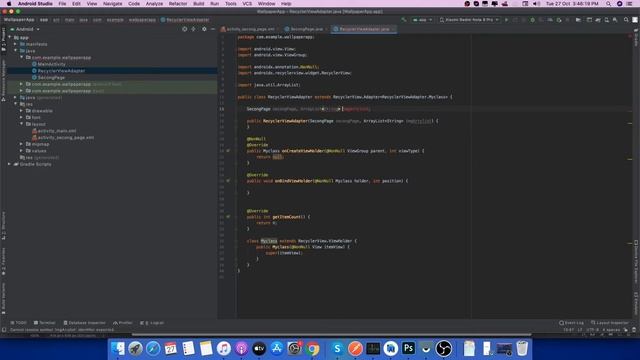Open the Event Log button
Screen dimensions: 640x360
pyautogui.click(x=571, y=323)
